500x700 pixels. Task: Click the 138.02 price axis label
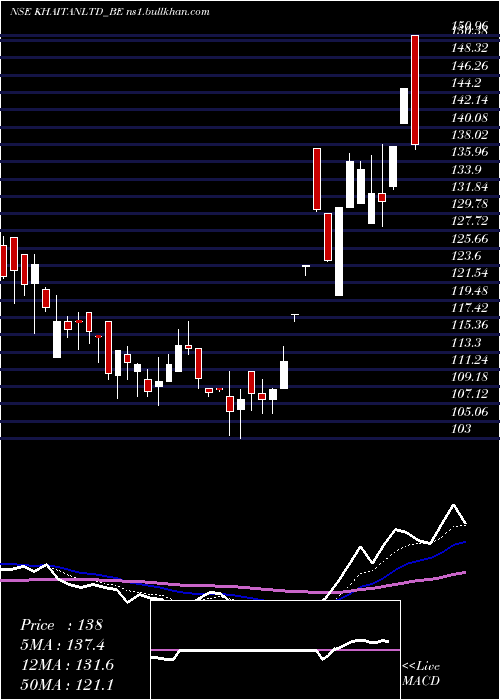tap(469, 135)
